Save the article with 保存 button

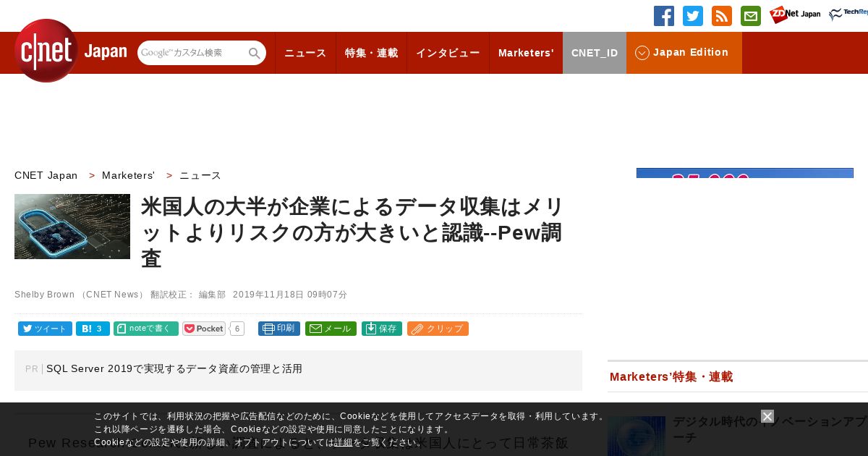pos(382,329)
